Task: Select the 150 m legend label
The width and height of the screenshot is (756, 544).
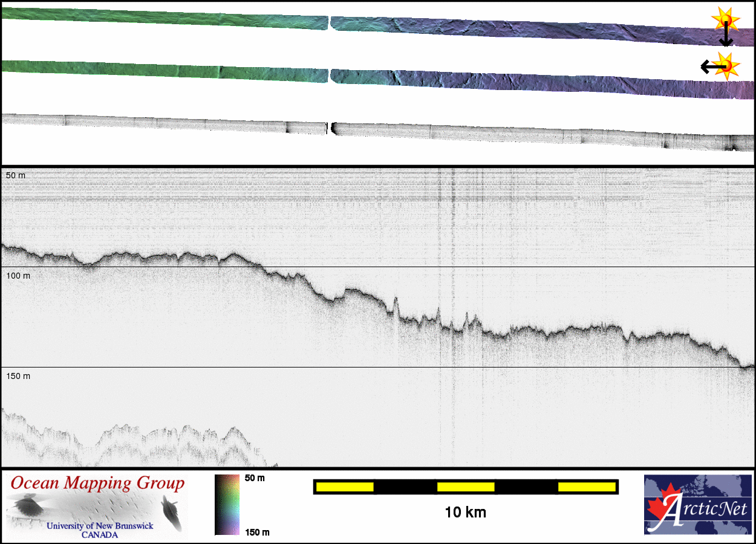Action: (257, 532)
